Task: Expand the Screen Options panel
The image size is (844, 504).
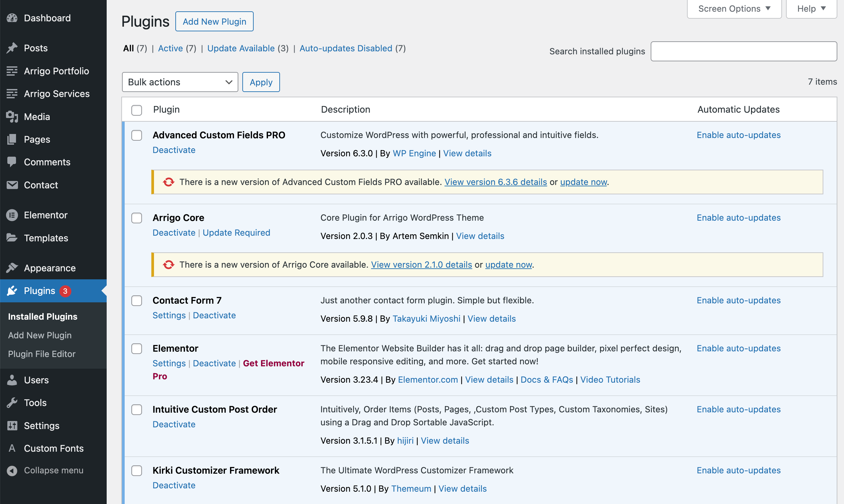Action: pyautogui.click(x=734, y=9)
